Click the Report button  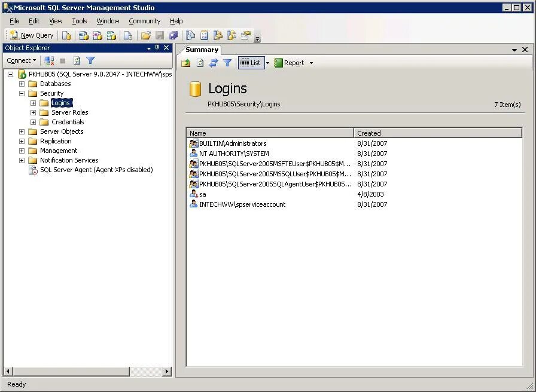click(289, 63)
